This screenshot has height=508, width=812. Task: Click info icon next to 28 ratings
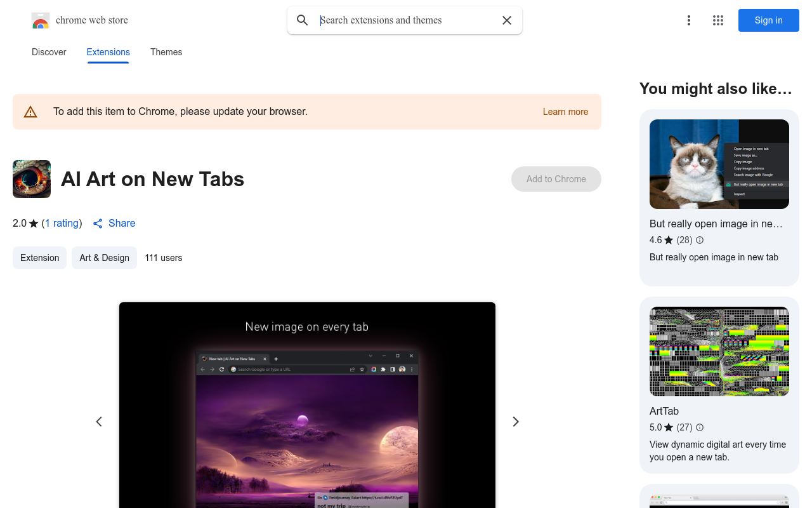coord(700,240)
